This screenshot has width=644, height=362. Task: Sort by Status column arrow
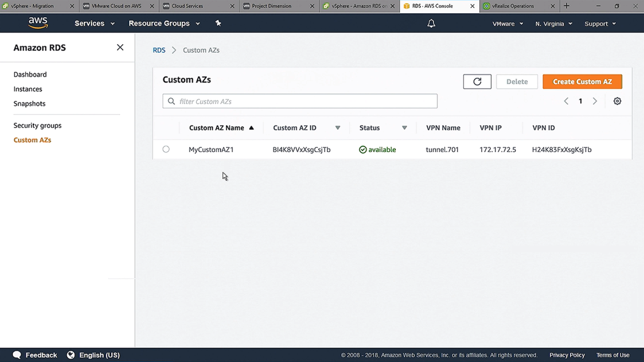405,128
